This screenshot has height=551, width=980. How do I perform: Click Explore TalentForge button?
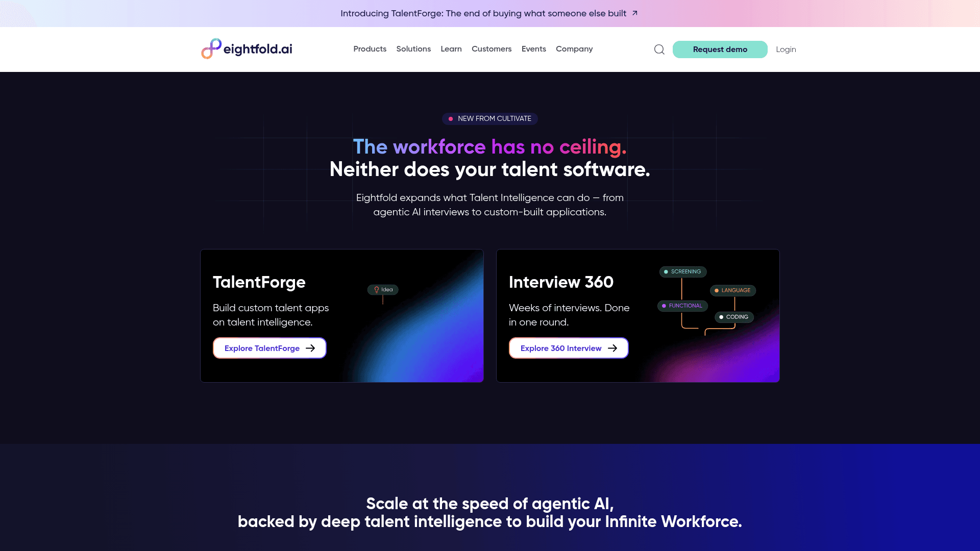pos(269,348)
